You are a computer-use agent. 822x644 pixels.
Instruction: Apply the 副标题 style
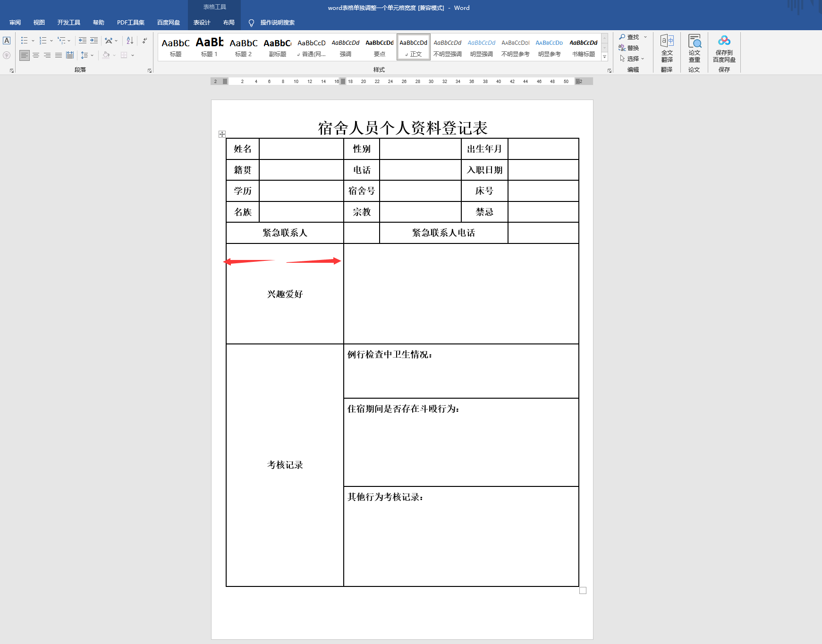[x=278, y=47]
